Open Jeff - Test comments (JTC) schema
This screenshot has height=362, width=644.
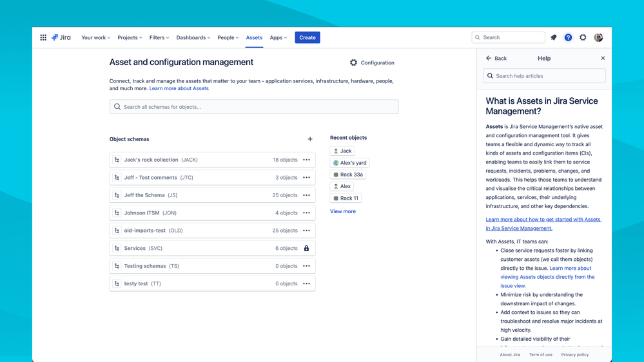tap(212, 177)
